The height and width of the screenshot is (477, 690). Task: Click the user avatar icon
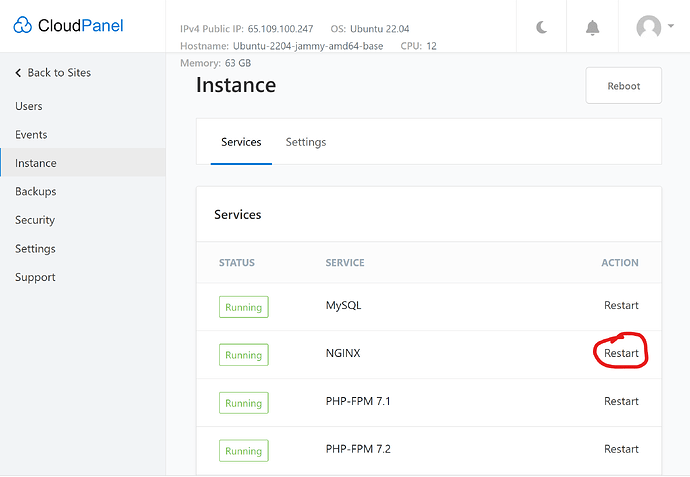(649, 27)
